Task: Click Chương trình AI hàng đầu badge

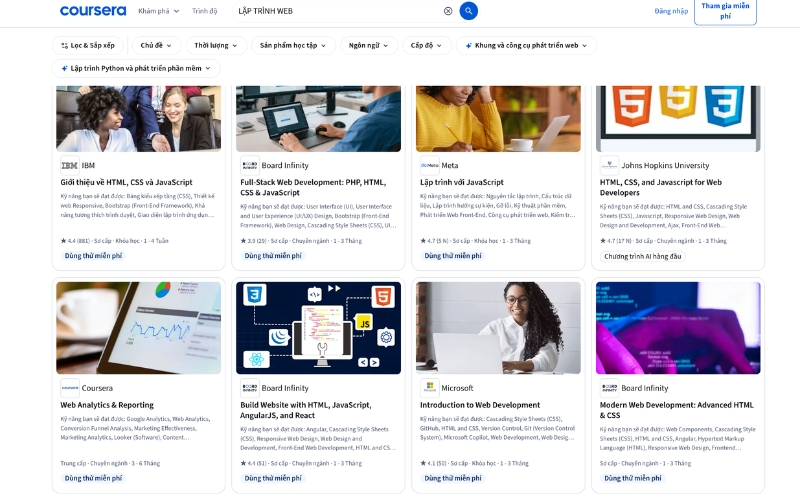Action: point(642,256)
